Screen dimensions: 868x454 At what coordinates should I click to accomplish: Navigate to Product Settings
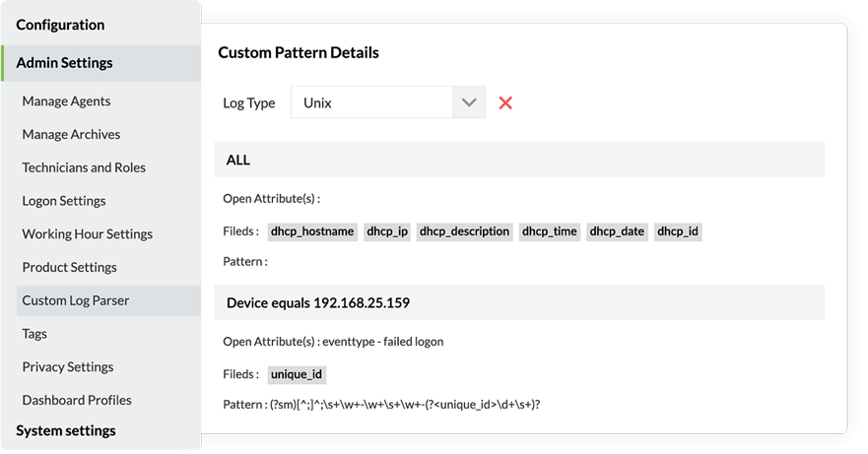pyautogui.click(x=69, y=268)
